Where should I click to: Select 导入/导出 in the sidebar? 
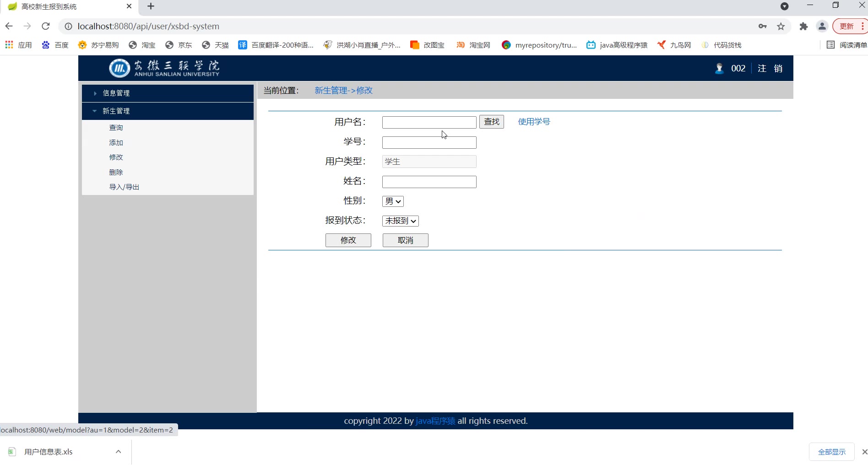pyautogui.click(x=124, y=187)
